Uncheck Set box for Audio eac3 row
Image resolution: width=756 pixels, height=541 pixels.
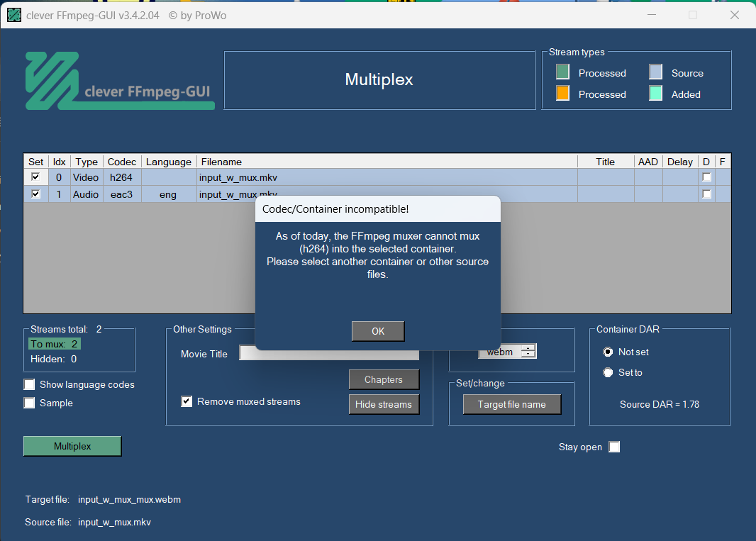tap(35, 194)
